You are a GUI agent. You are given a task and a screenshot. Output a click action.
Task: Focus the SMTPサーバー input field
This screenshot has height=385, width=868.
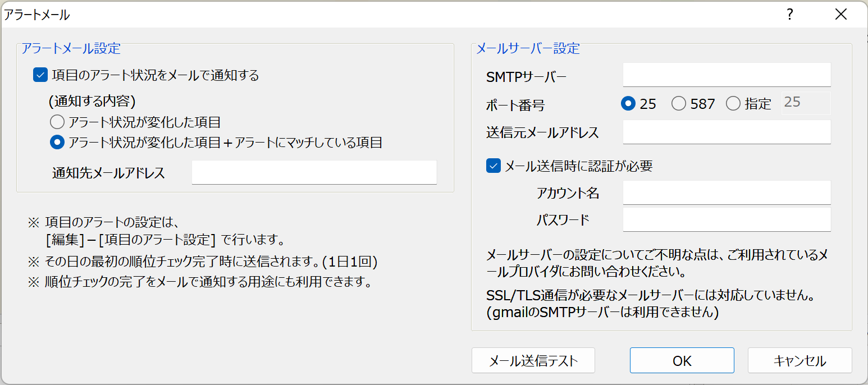tap(726, 74)
